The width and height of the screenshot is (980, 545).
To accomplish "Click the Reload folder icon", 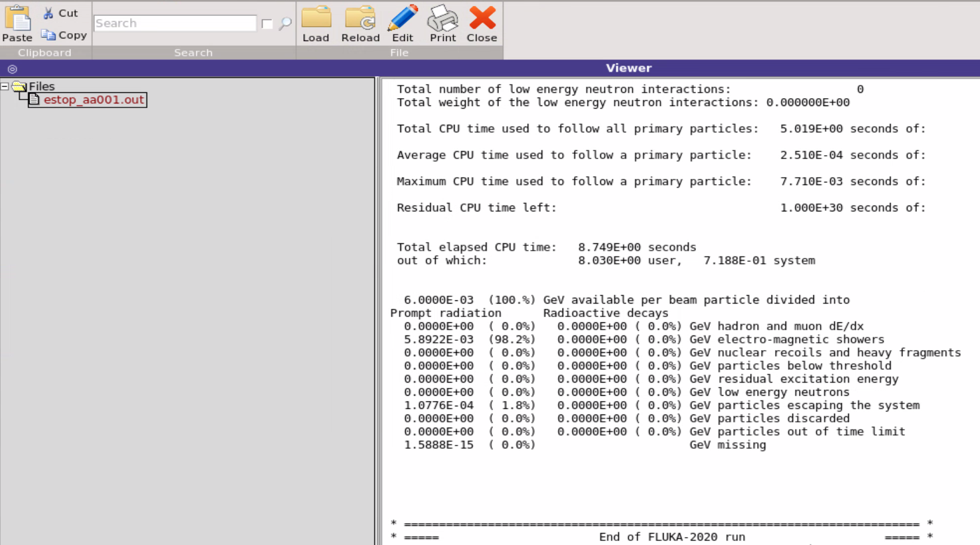I will pyautogui.click(x=360, y=18).
